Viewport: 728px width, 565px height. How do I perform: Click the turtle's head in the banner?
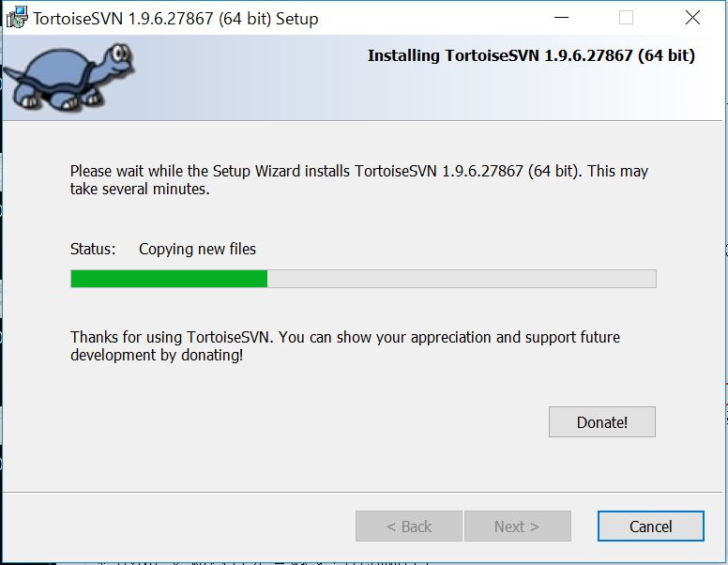[119, 56]
